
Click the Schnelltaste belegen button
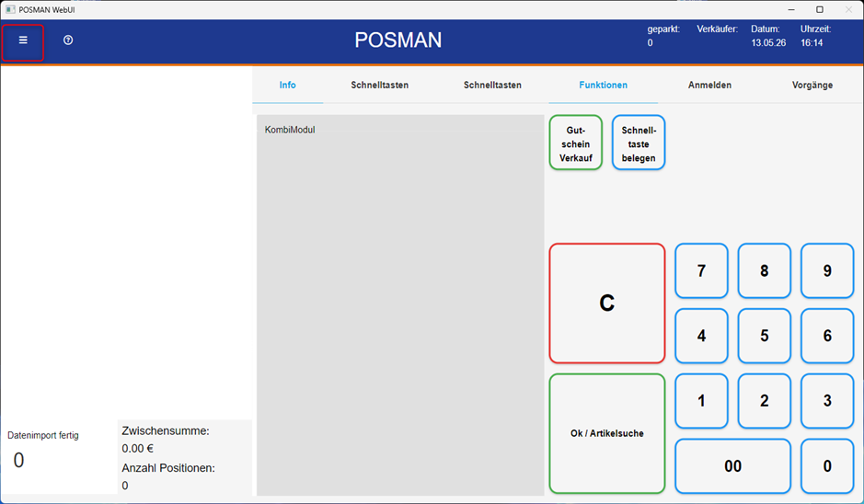pos(639,143)
